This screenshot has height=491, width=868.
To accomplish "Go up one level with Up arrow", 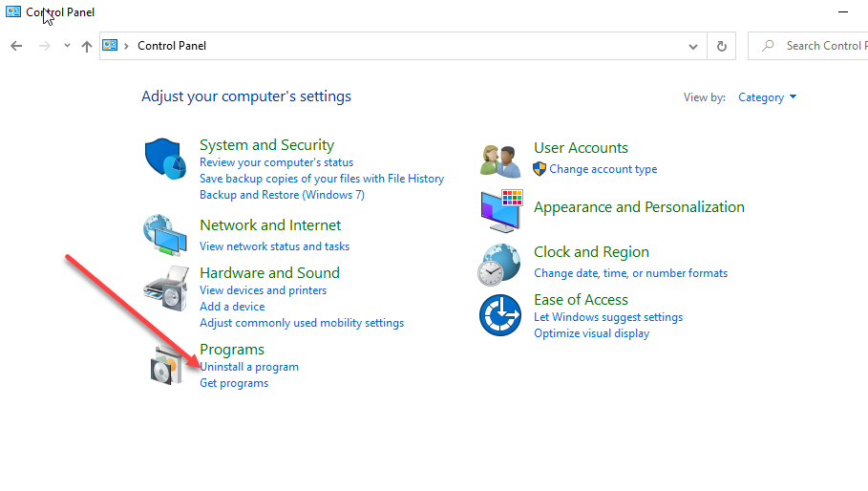I will [86, 46].
